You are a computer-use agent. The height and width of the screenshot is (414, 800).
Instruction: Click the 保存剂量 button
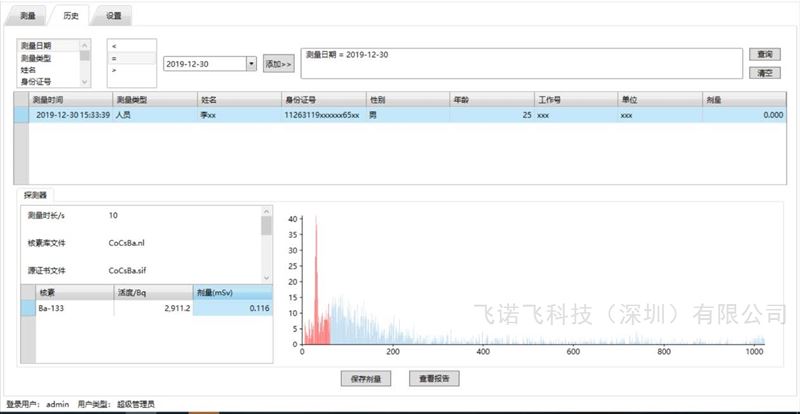tap(366, 379)
